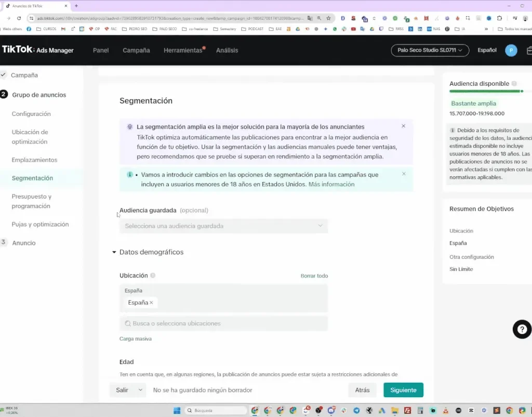Remove the España location tag
Screen dimensions: 532x417
point(151,303)
